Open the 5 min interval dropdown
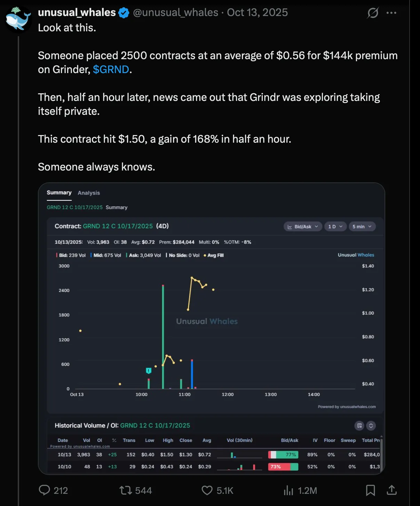 pos(362,226)
